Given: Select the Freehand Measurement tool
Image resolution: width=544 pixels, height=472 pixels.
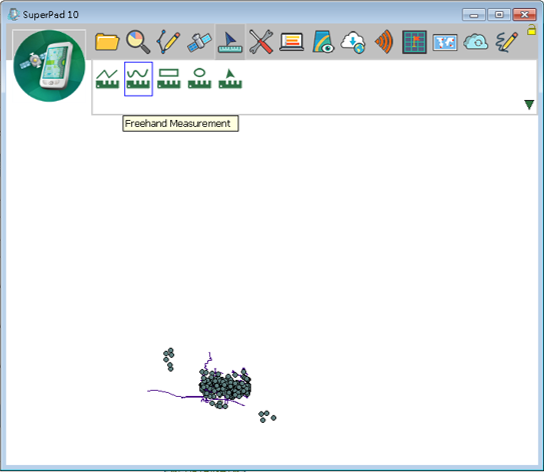Looking at the screenshot, I should tap(138, 79).
